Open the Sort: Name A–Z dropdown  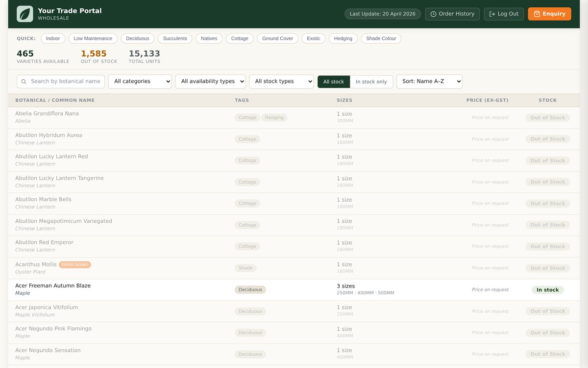pos(430,81)
